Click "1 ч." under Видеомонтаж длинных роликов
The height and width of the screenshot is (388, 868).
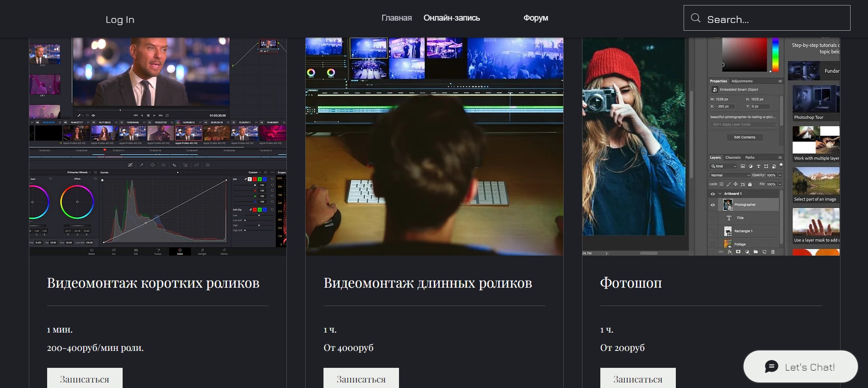(x=330, y=330)
